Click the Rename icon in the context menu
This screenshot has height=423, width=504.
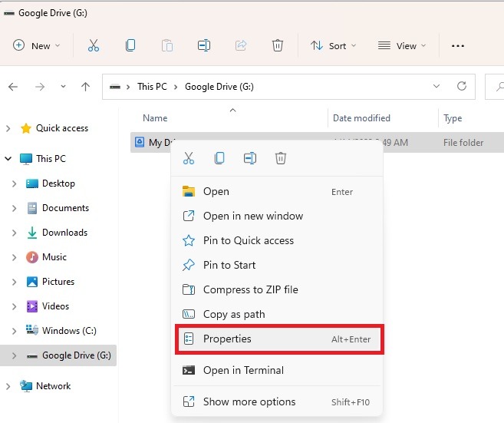pyautogui.click(x=250, y=158)
